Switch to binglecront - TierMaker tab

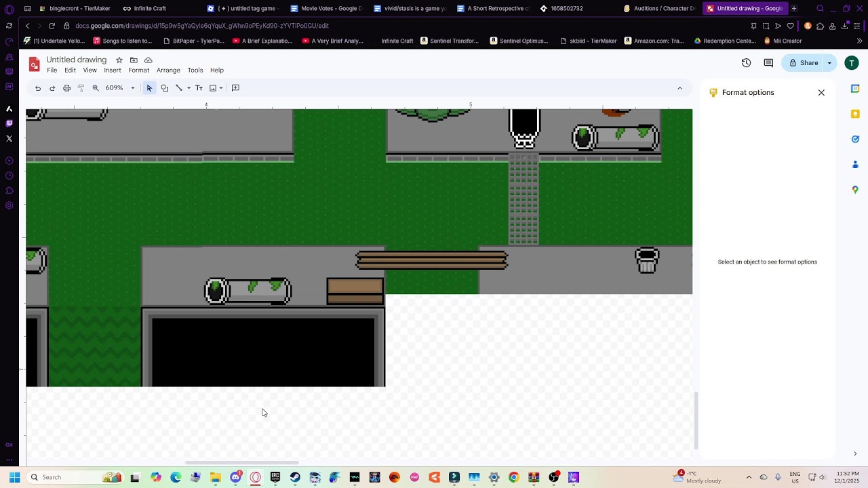[75, 8]
